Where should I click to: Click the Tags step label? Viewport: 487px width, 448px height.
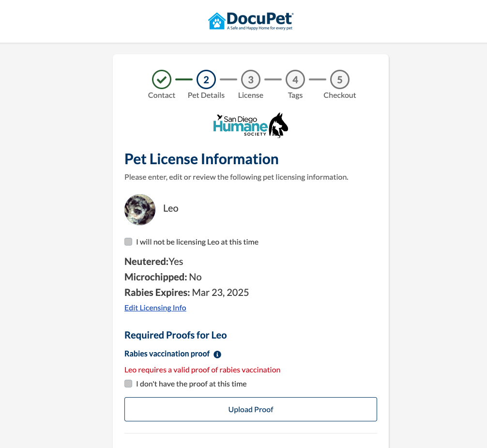pyautogui.click(x=295, y=95)
